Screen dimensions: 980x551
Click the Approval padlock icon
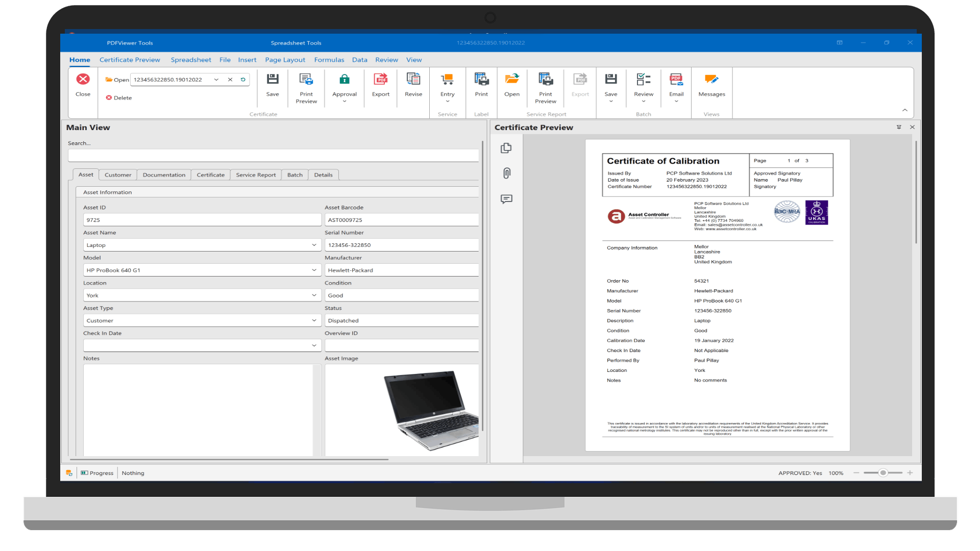(345, 80)
